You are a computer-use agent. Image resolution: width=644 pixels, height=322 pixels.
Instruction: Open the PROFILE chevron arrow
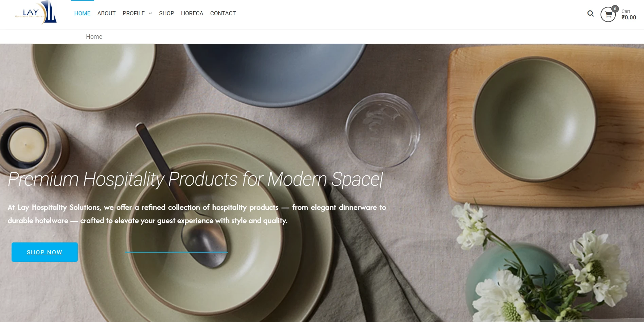[x=150, y=14]
